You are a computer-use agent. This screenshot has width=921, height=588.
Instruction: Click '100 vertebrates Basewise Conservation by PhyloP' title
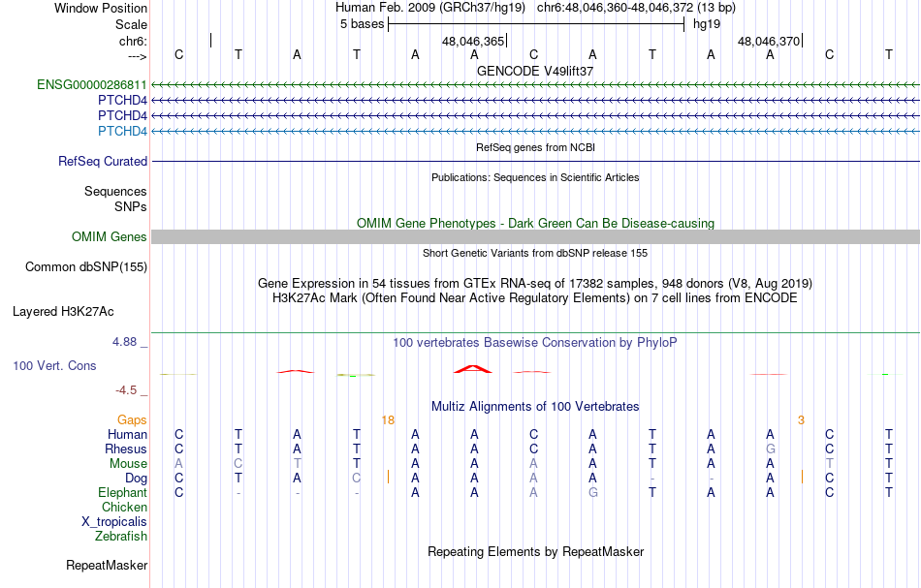[535, 342]
